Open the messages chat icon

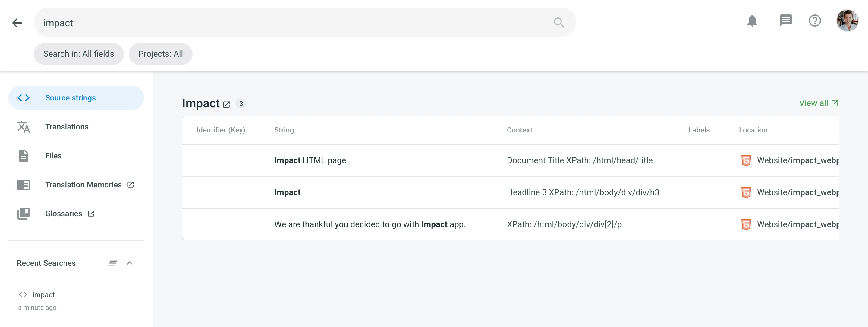tap(785, 21)
